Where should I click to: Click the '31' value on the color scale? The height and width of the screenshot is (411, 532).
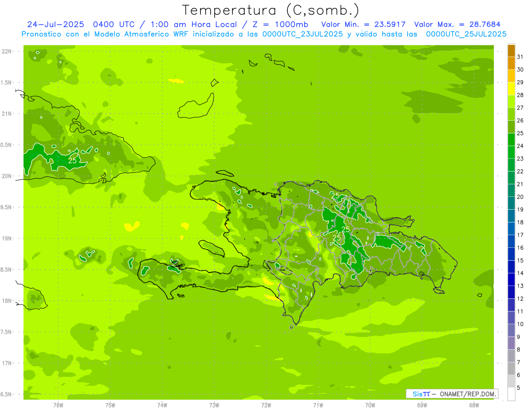coord(520,57)
